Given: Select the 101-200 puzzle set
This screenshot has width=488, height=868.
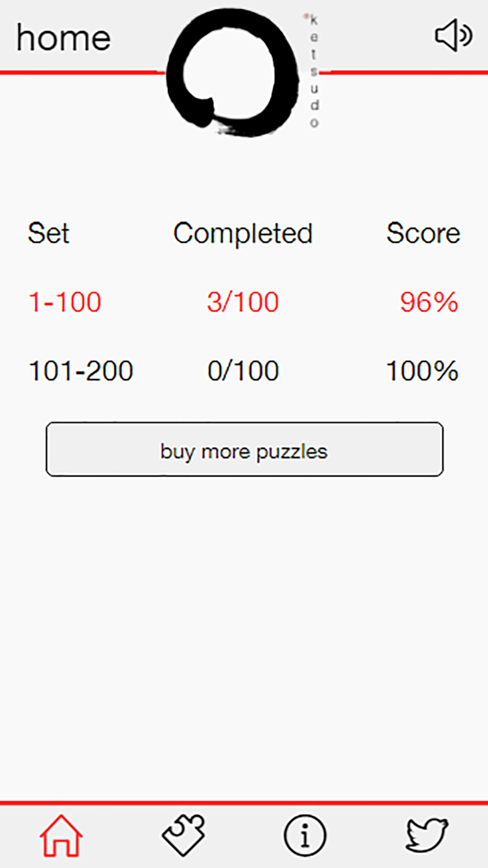Looking at the screenshot, I should pos(81,371).
